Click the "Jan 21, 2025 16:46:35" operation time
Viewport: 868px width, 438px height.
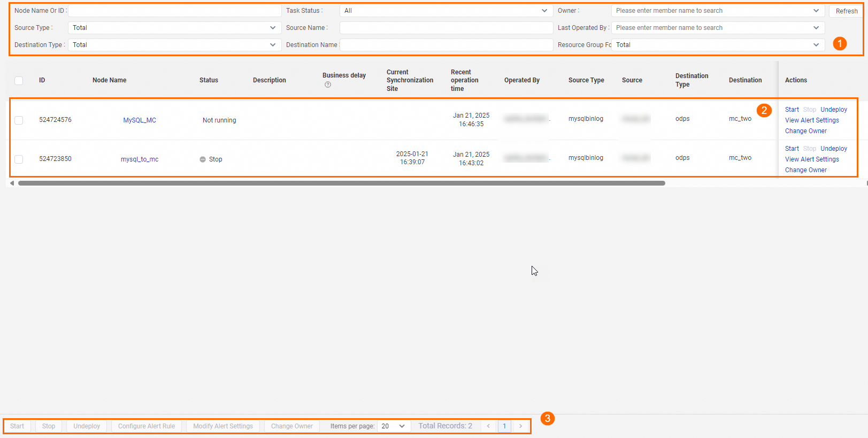coord(471,120)
